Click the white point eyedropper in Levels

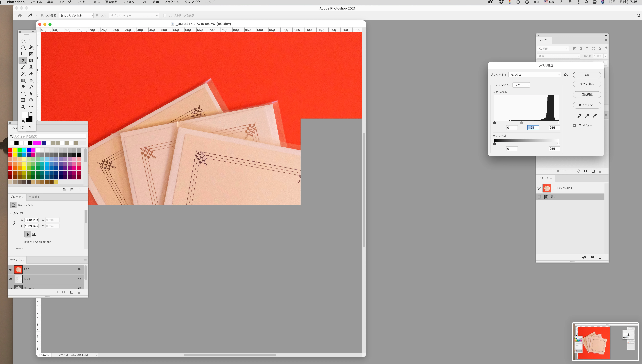tap(595, 116)
